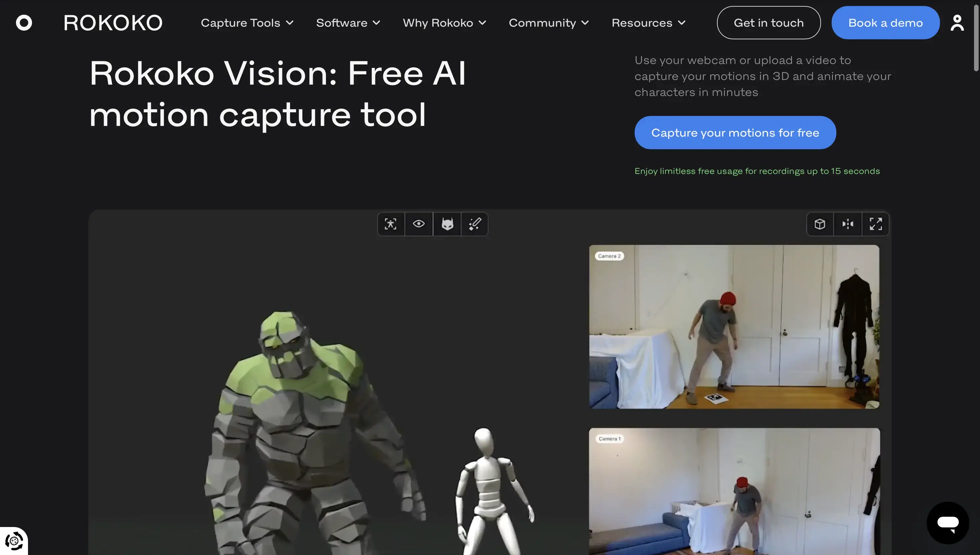This screenshot has height=555, width=980.
Task: Select the Camera 2 video thumbnail
Action: point(734,327)
